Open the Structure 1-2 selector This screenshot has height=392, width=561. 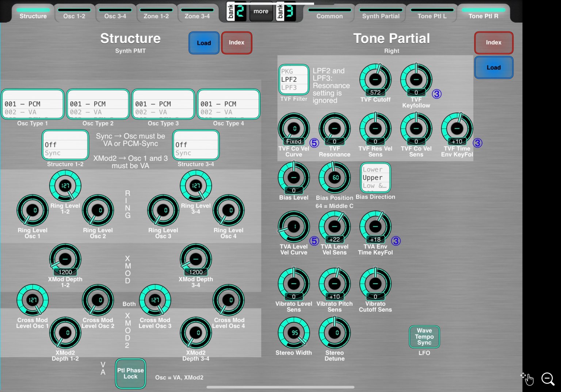click(x=65, y=145)
